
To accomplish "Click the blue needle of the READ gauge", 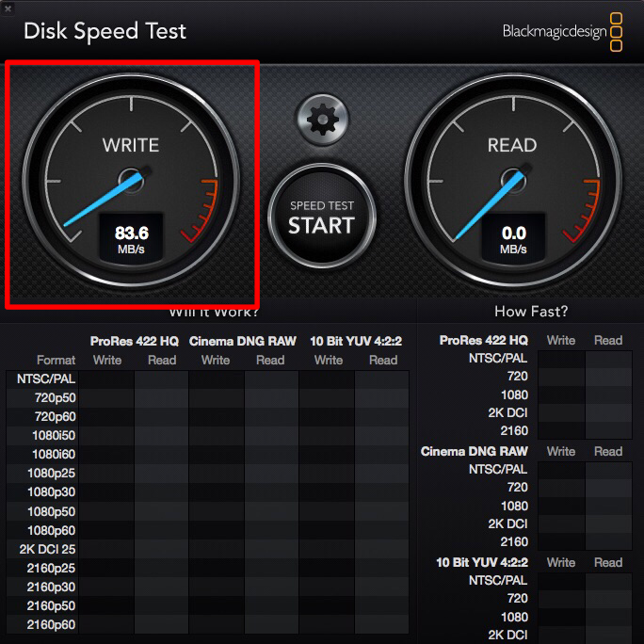I will pos(490,206).
